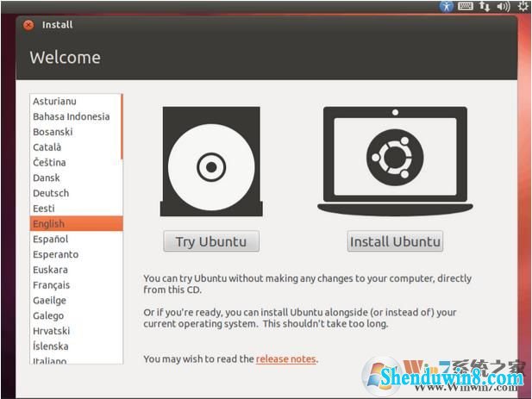Click the Try Ubuntu button
532x399 pixels.
tap(211, 241)
